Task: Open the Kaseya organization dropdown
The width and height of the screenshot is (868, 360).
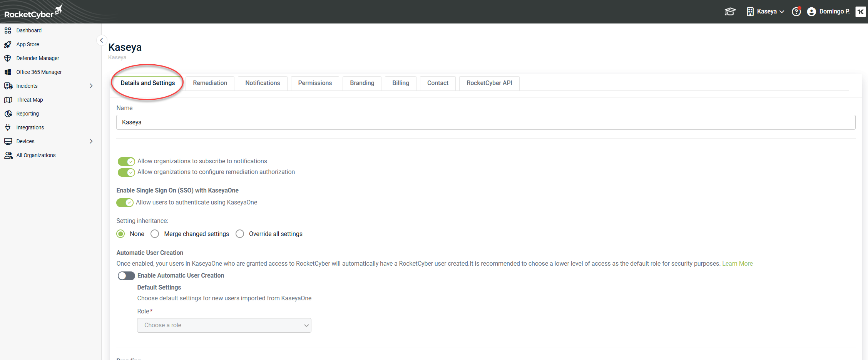Action: click(766, 12)
